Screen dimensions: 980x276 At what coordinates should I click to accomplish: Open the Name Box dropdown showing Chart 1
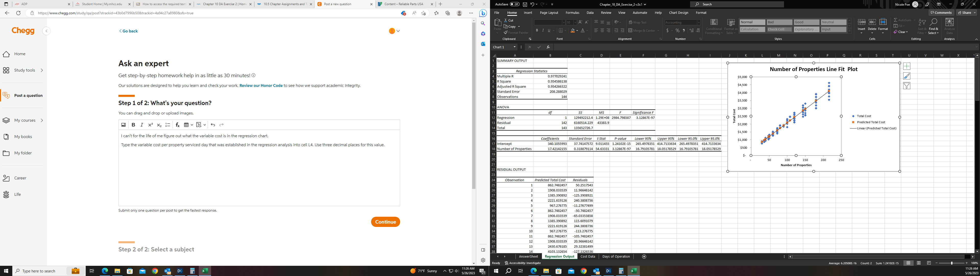click(515, 47)
